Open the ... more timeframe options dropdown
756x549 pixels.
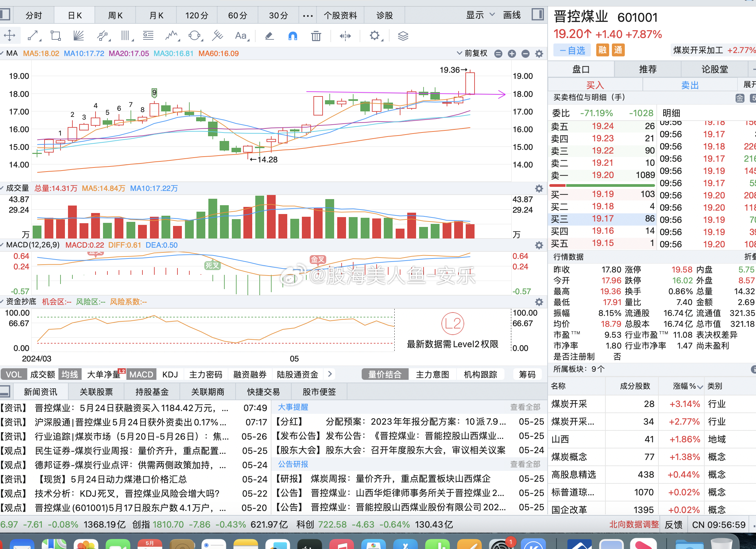[308, 15]
